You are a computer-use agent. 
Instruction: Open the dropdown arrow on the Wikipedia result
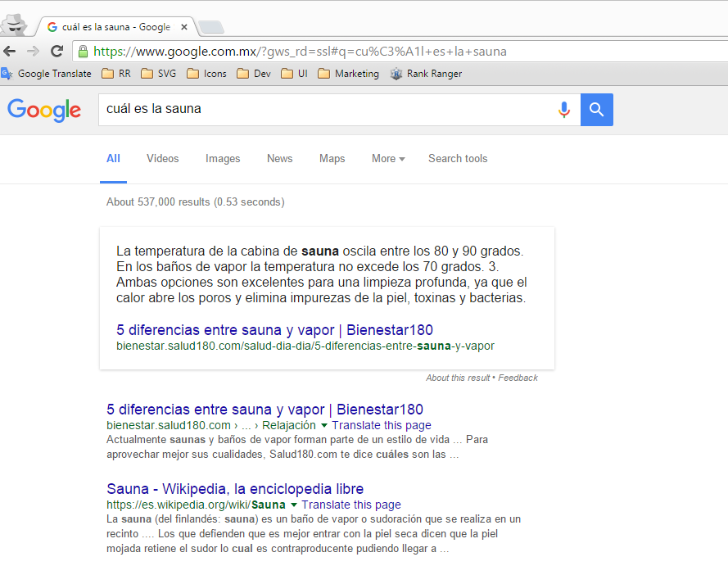click(294, 505)
